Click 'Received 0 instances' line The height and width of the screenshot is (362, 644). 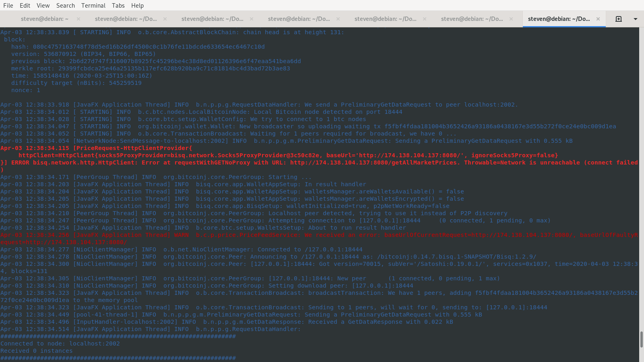coord(37,351)
